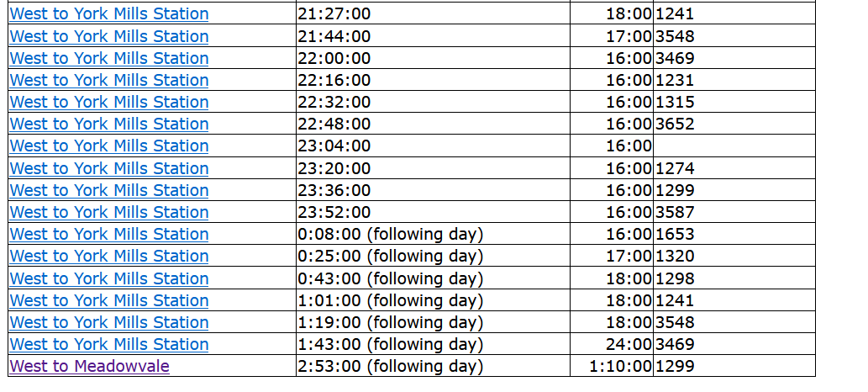The width and height of the screenshot is (868, 392).
Task: Open York Mills Station link at 23:36:00
Action: click(x=108, y=190)
